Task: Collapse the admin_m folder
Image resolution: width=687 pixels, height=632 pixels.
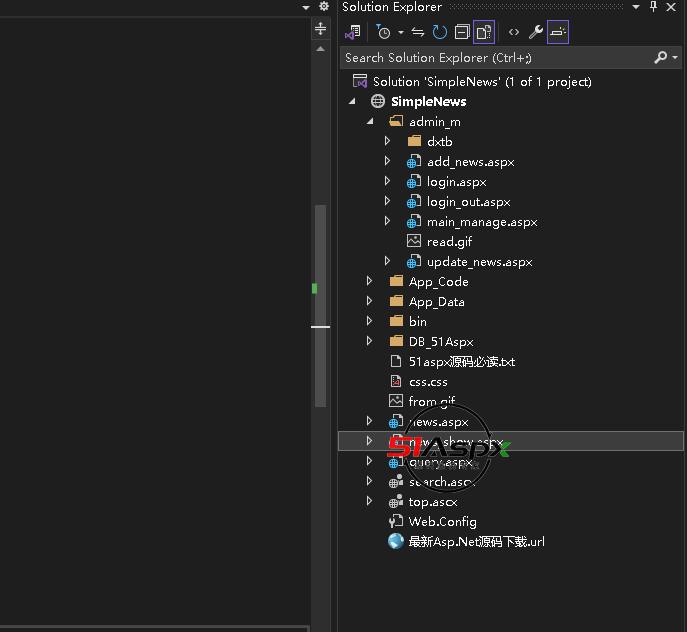Action: (x=370, y=121)
